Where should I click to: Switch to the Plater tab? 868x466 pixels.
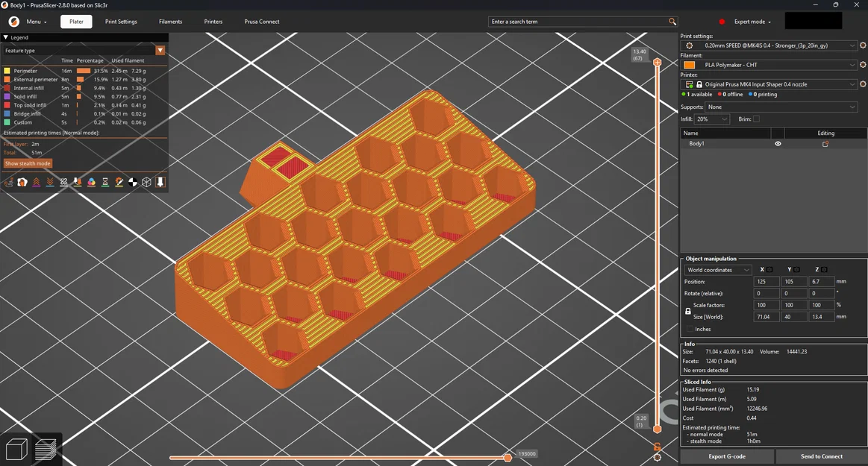coord(76,22)
